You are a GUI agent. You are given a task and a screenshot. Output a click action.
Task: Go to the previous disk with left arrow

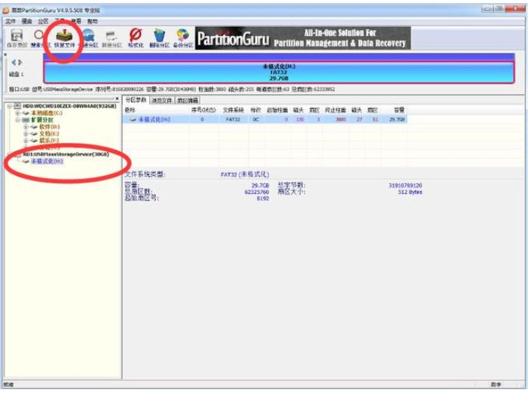[x=13, y=62]
